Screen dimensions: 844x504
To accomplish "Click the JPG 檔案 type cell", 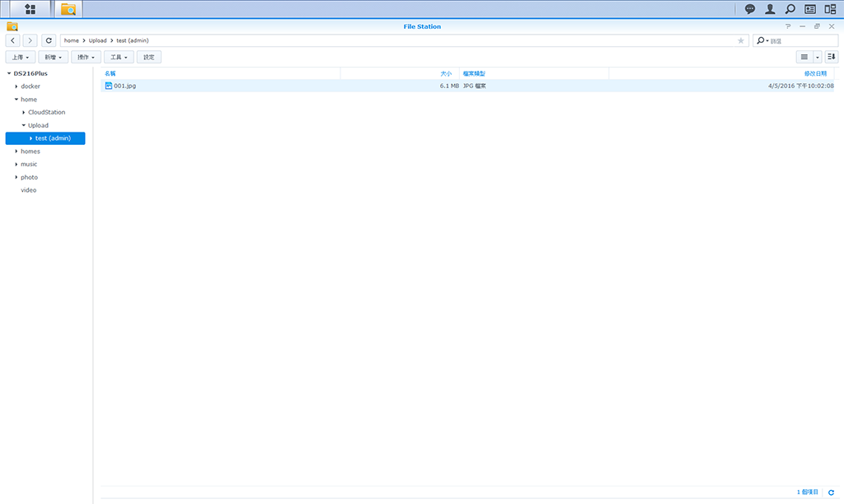I will click(x=474, y=86).
